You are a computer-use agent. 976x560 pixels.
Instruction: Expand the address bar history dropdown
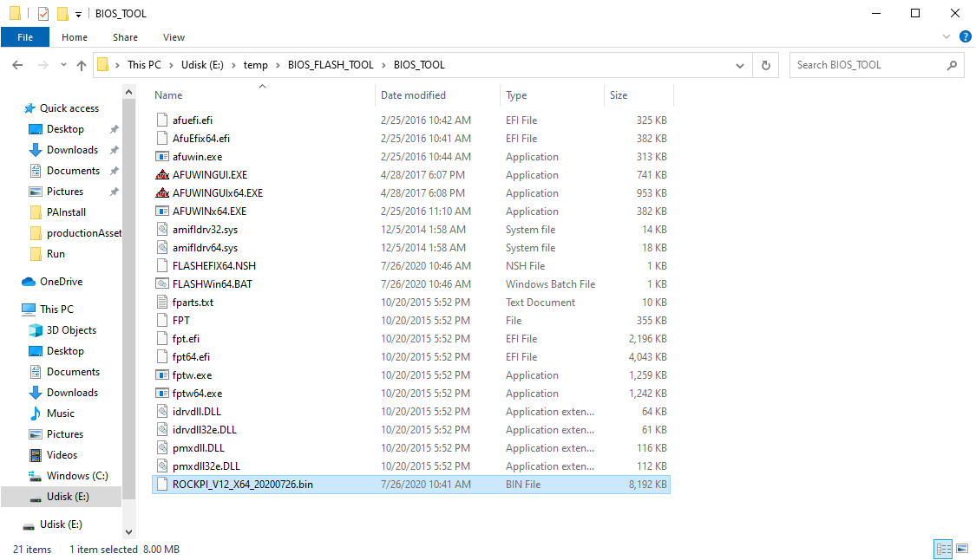[x=739, y=64]
